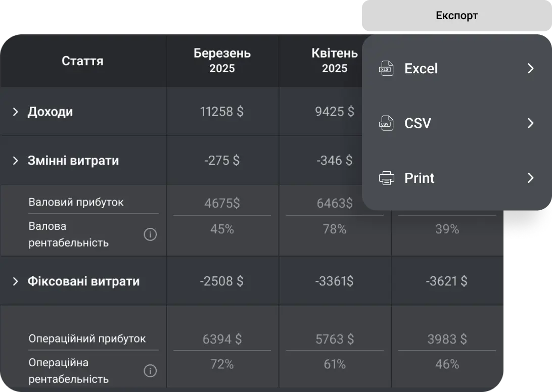Screen dimensions: 552x392
Task: Click the XLS file icon beside Excel
Action: (x=386, y=68)
